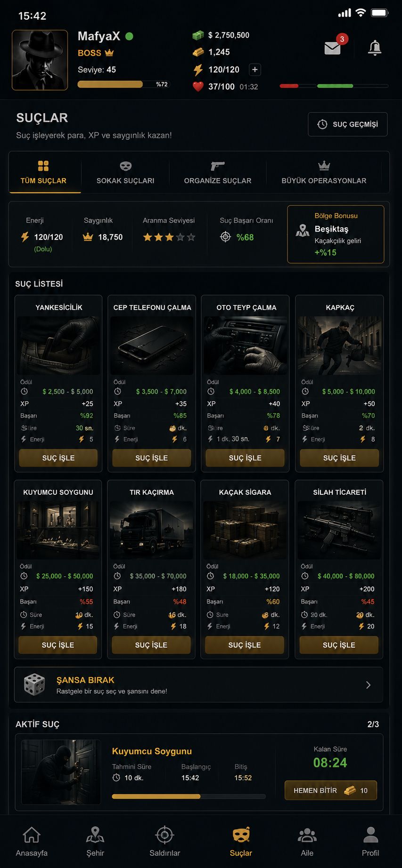Click Suç İşle under Silah Ticareti
402x868 pixels.
point(339,645)
